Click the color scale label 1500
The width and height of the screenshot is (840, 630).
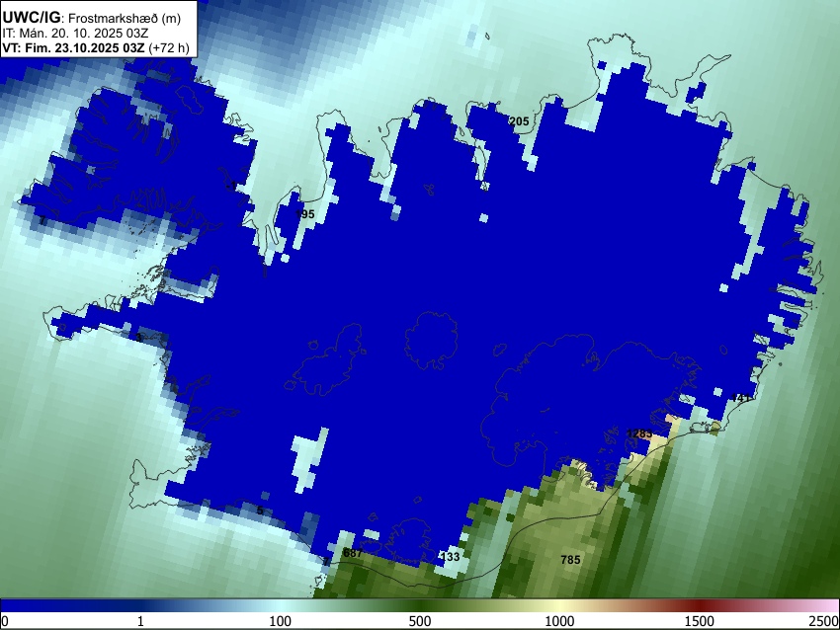700,621
